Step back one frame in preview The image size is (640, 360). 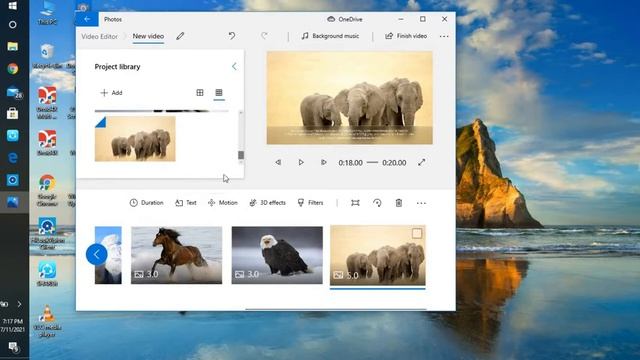coord(278,162)
